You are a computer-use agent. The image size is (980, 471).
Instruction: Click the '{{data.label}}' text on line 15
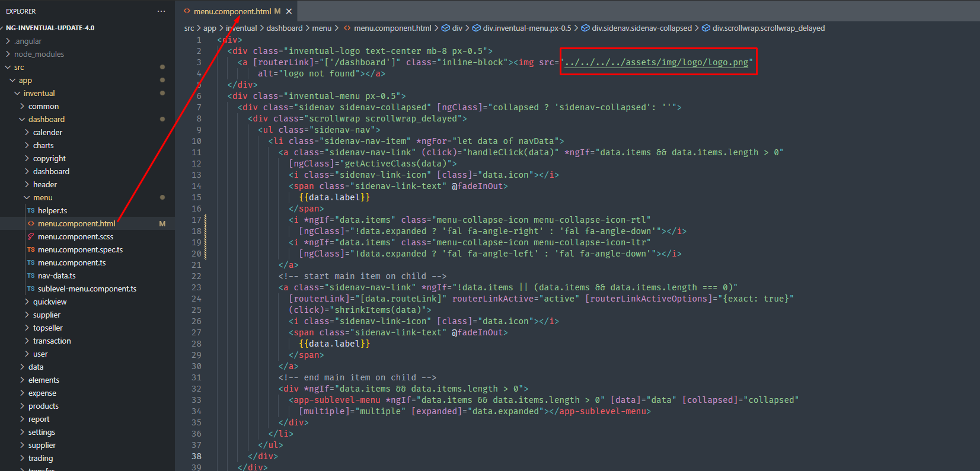[334, 197]
